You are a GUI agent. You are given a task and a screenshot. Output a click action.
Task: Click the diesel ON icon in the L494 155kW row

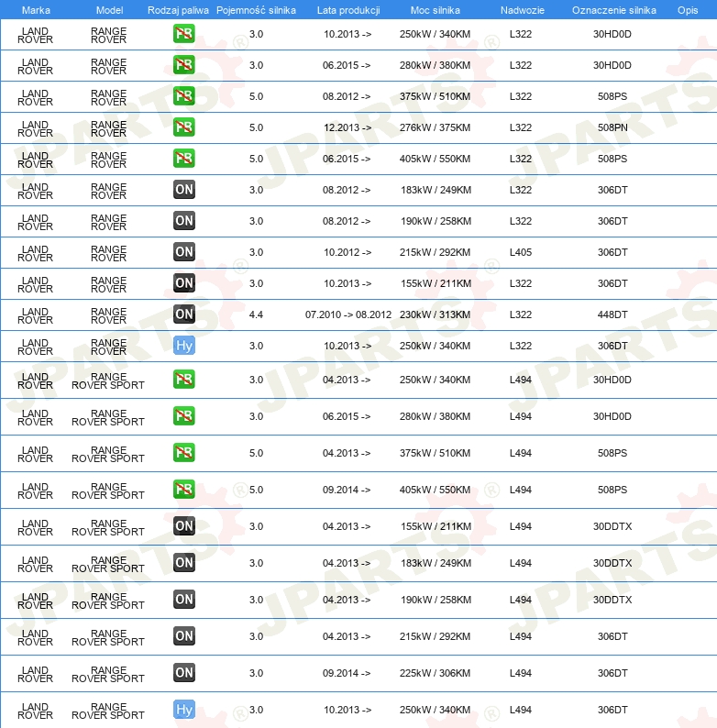coord(183,526)
